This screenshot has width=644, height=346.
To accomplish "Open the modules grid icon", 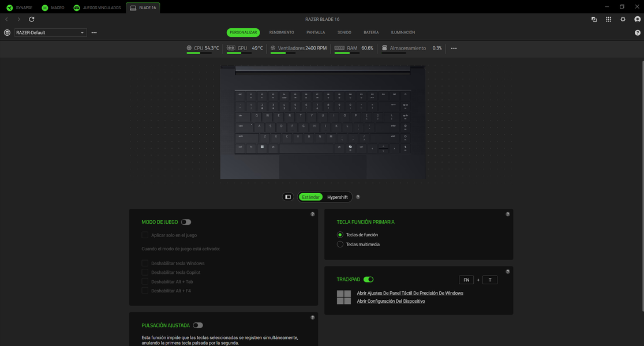I will click(x=608, y=19).
